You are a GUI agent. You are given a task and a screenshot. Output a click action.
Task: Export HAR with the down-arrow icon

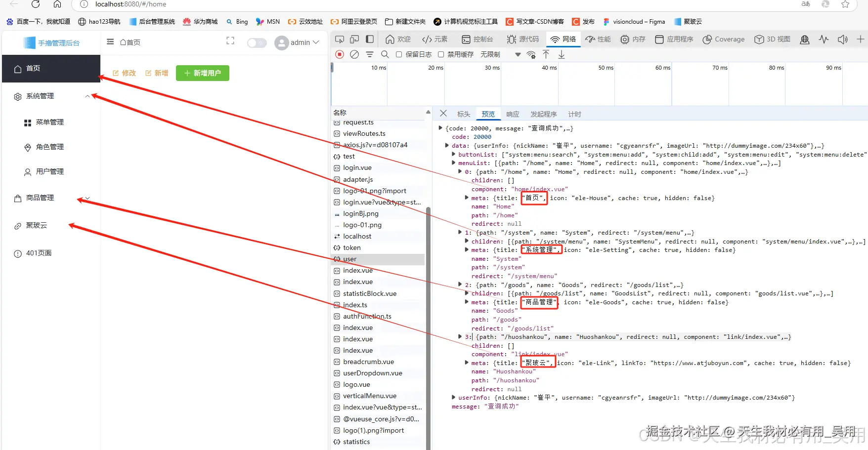[x=562, y=54]
